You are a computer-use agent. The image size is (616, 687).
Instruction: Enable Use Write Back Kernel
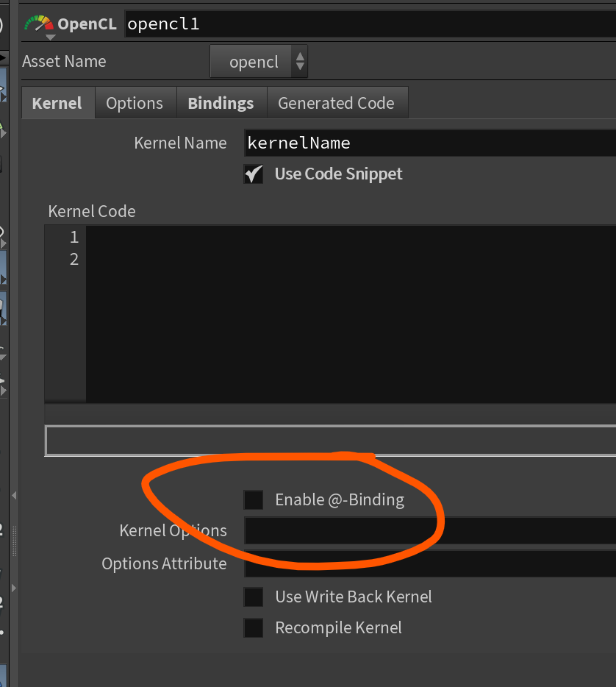pos(254,597)
